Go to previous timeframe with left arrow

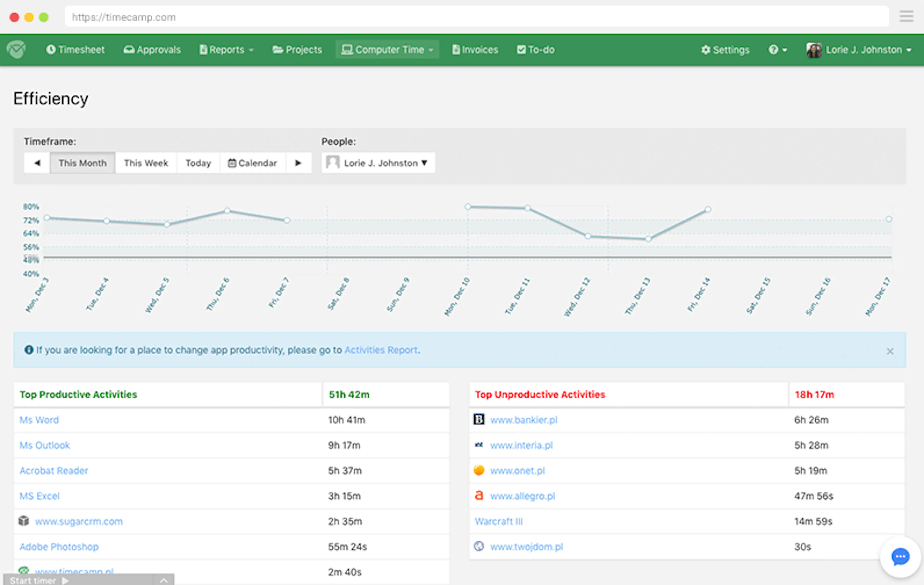tap(37, 163)
